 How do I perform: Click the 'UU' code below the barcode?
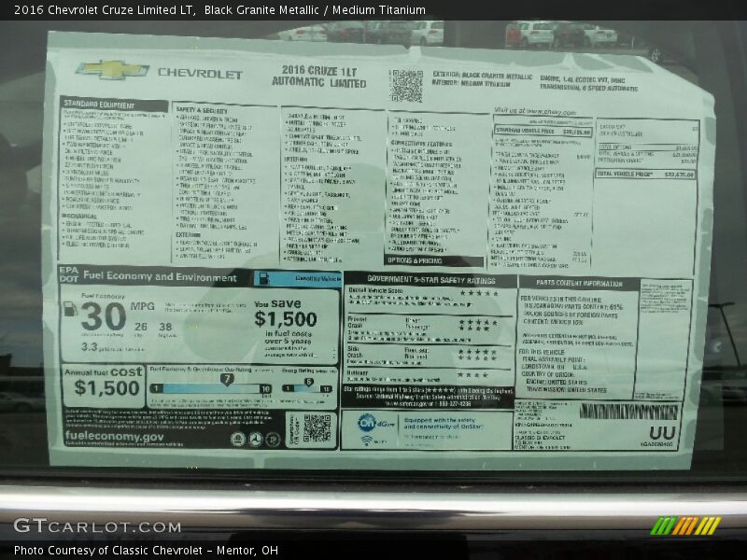tap(662, 432)
